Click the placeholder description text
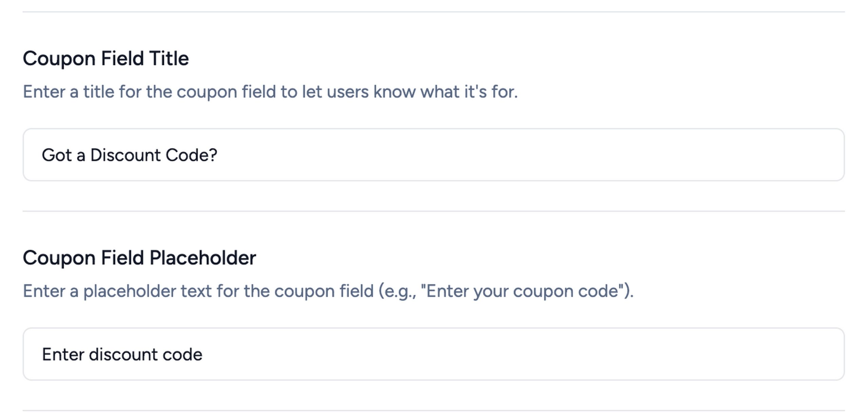 click(328, 291)
